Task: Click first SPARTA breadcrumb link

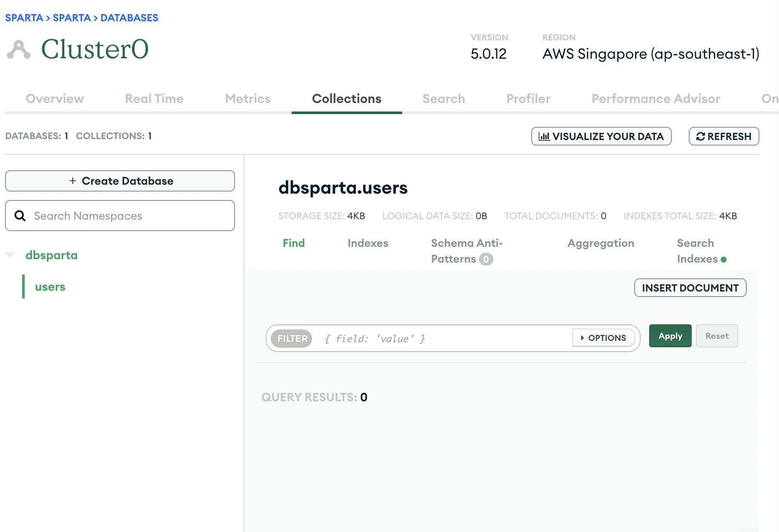Action: [24, 18]
